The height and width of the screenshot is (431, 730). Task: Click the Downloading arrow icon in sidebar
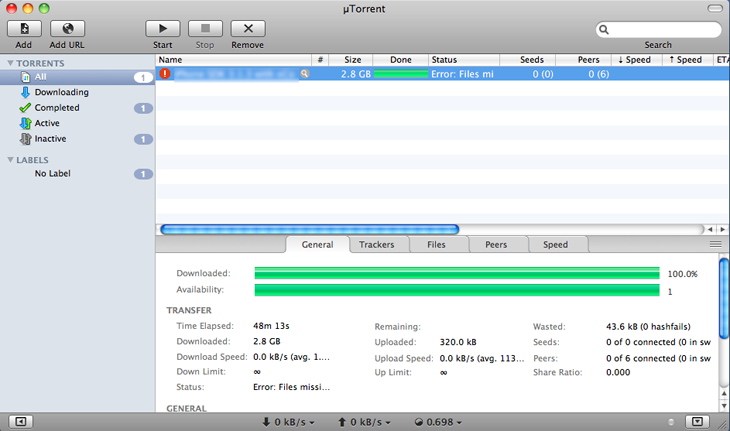(25, 92)
